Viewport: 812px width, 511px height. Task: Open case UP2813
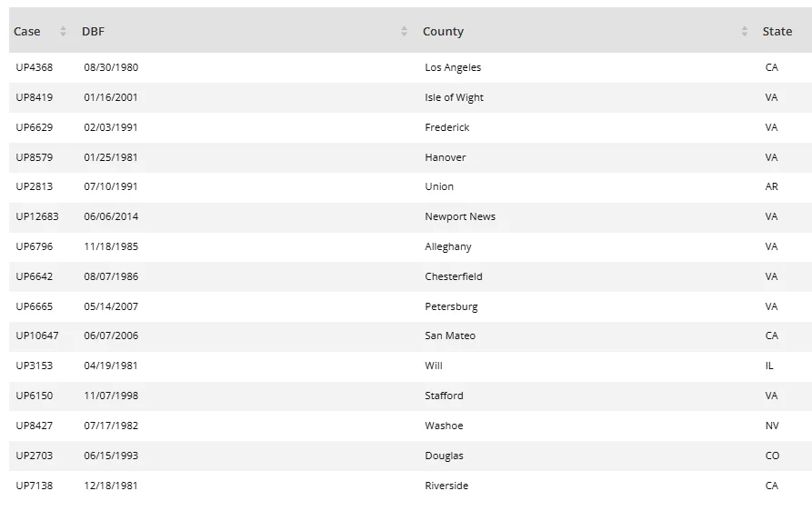[x=35, y=186]
